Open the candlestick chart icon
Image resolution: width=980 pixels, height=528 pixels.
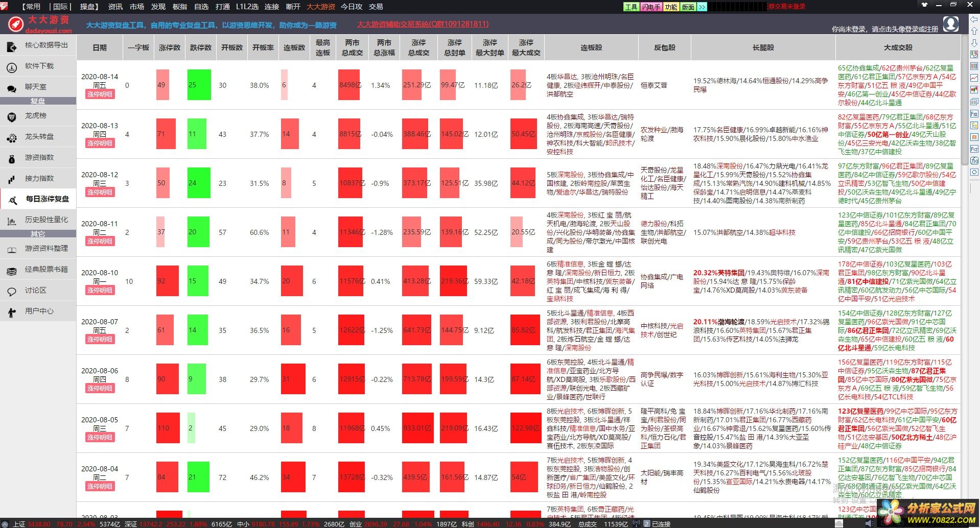tap(974, 90)
